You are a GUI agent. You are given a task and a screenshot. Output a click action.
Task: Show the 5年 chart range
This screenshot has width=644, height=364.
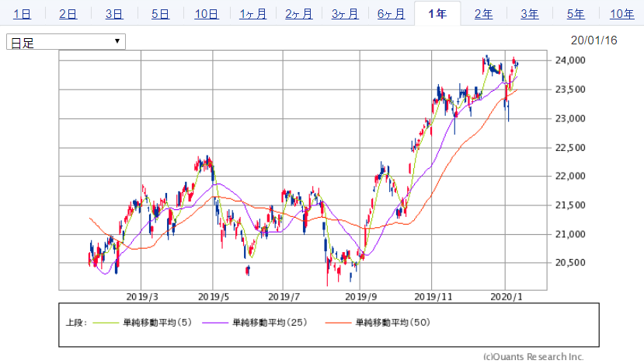[576, 14]
